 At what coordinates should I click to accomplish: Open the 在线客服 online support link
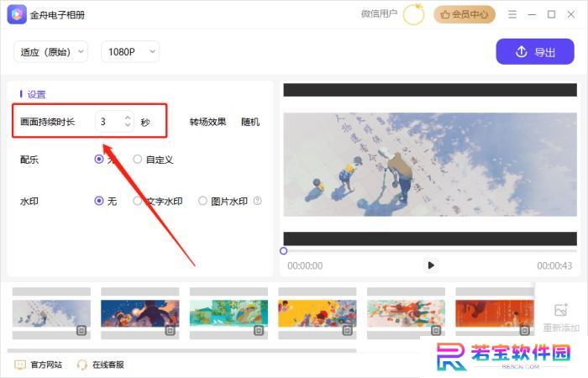point(101,365)
